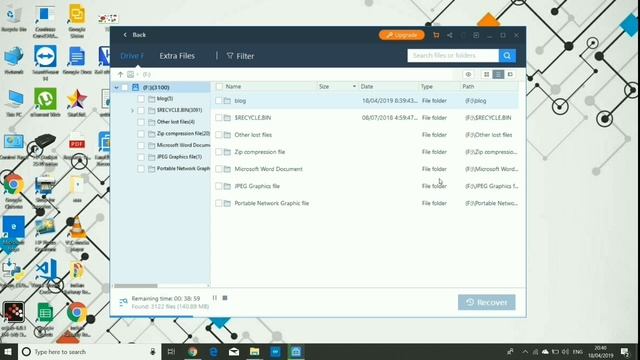Open Task View on the taskbar
640x360 pixels.
[x=171, y=351]
